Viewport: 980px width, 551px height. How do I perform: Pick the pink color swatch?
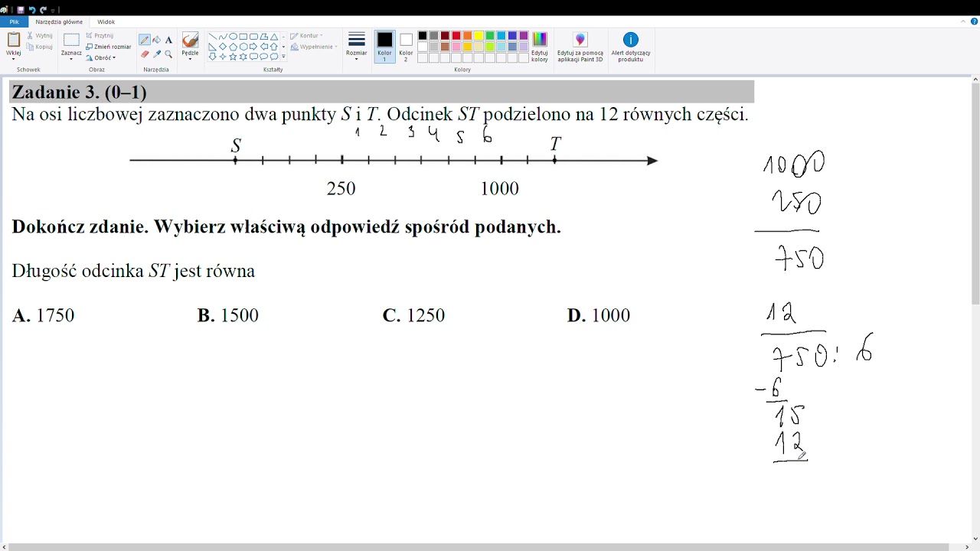click(456, 47)
